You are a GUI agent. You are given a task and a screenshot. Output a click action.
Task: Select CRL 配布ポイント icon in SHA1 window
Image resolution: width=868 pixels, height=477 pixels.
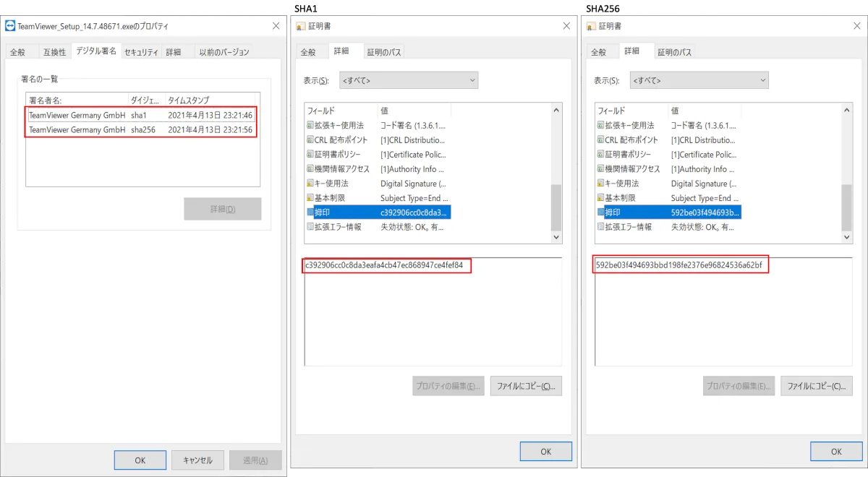[x=310, y=140]
